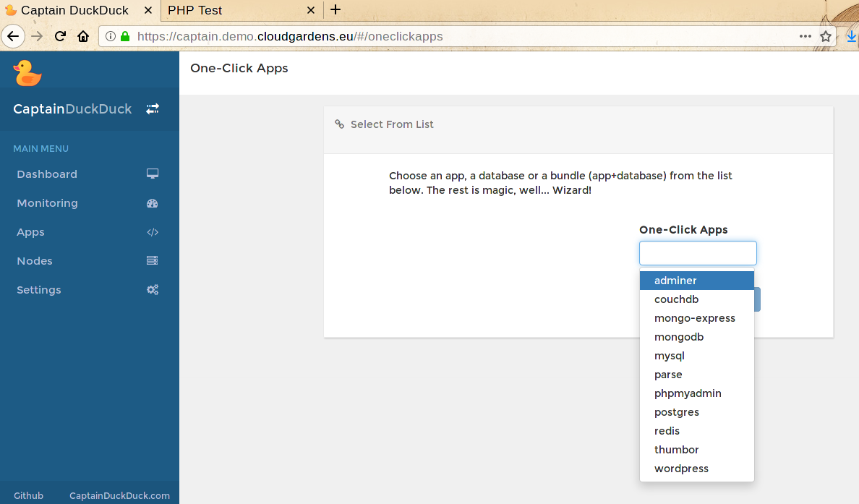Choose mongodb in the app list
This screenshot has width=859, height=504.
click(x=697, y=337)
